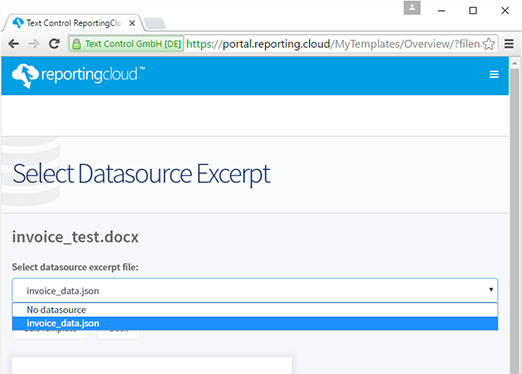Click the browser forward arrow

tap(34, 44)
